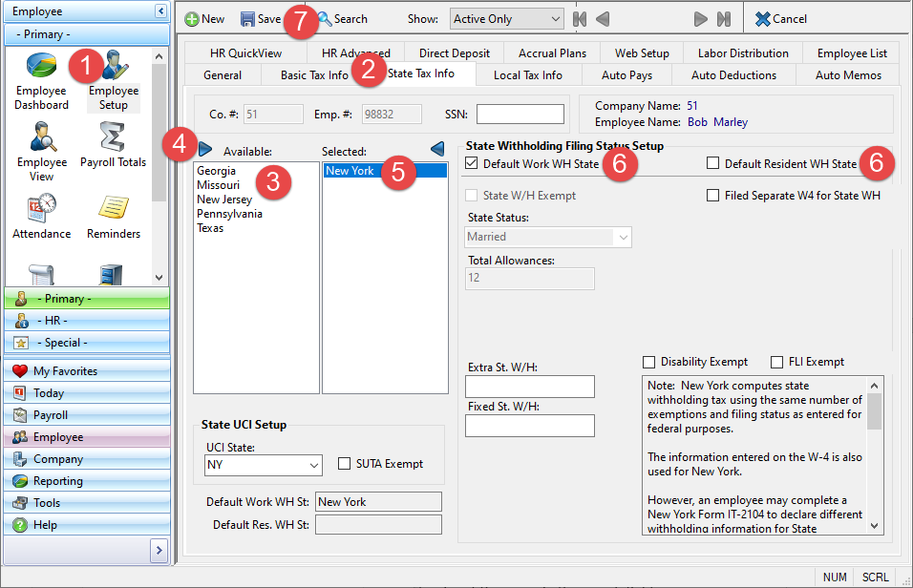Switch to the General tab
This screenshot has width=913, height=588.
pos(223,75)
